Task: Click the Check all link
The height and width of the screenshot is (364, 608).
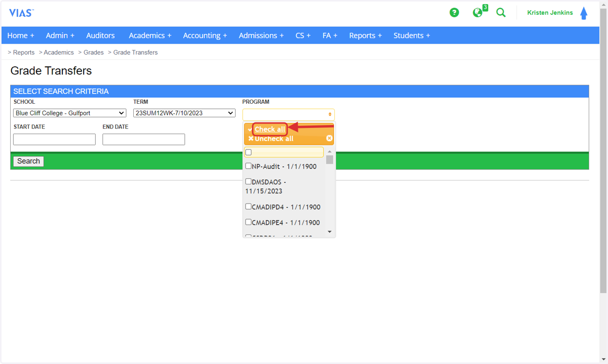Action: (x=270, y=129)
